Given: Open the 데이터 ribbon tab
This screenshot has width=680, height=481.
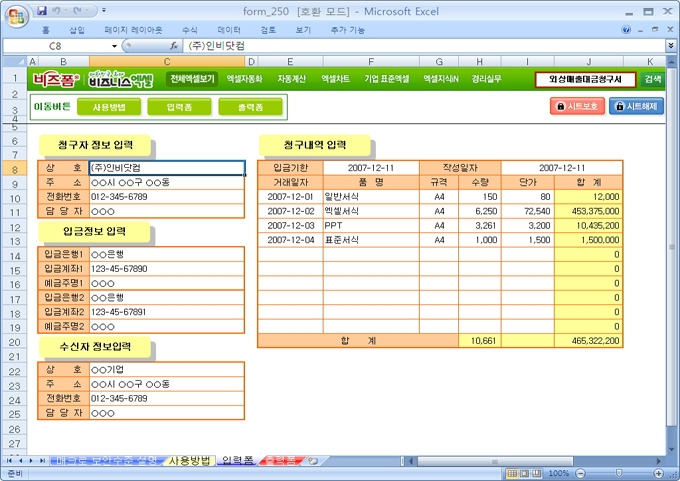Looking at the screenshot, I should point(229,30).
